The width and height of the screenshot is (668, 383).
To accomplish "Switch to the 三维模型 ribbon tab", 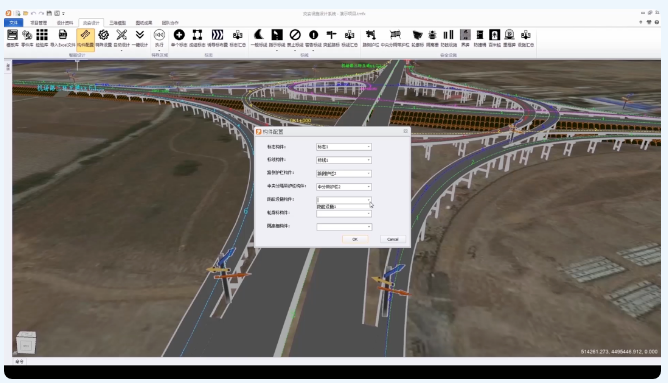I will point(118,23).
